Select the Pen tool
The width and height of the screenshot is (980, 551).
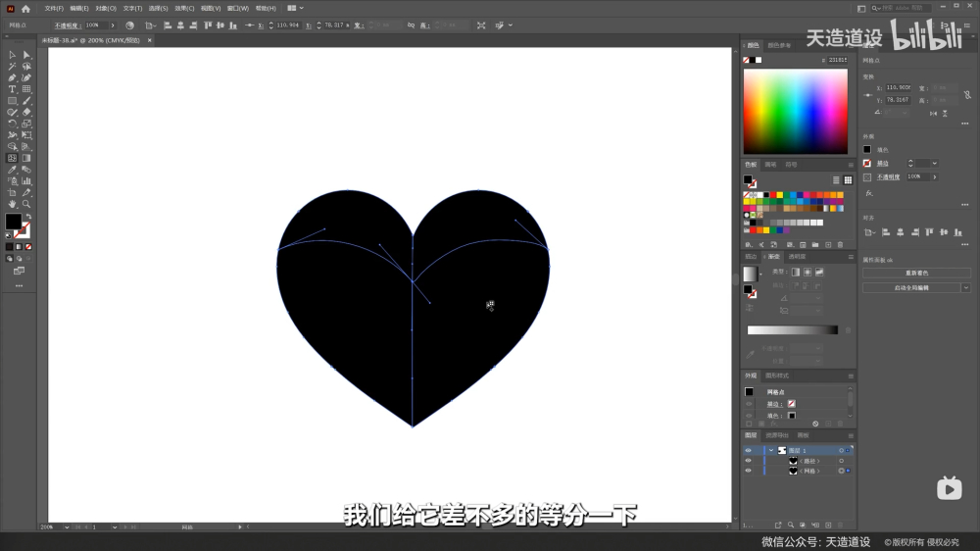pyautogui.click(x=12, y=78)
